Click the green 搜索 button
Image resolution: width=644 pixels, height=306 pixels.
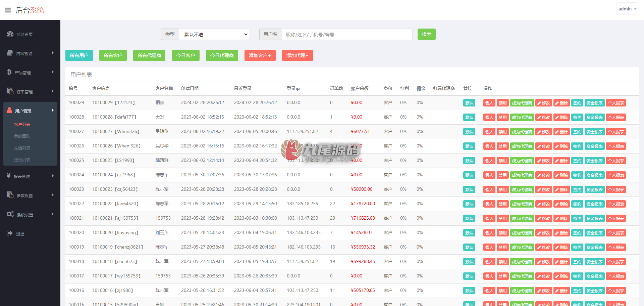pyautogui.click(x=427, y=34)
